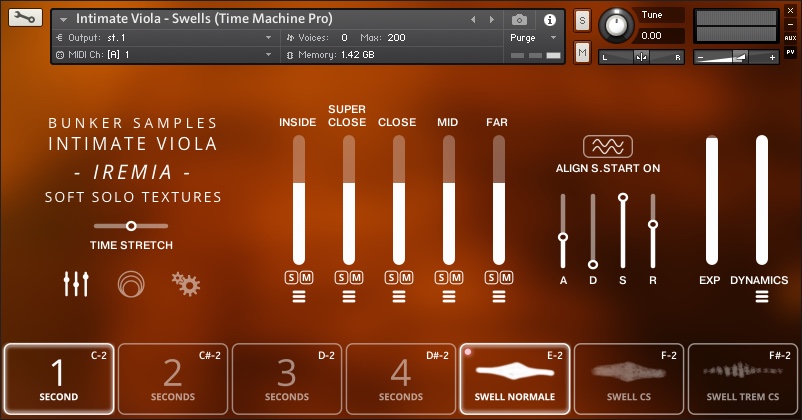Select the SWELL CS articulation
The height and width of the screenshot is (420, 802).
pyautogui.click(x=629, y=379)
